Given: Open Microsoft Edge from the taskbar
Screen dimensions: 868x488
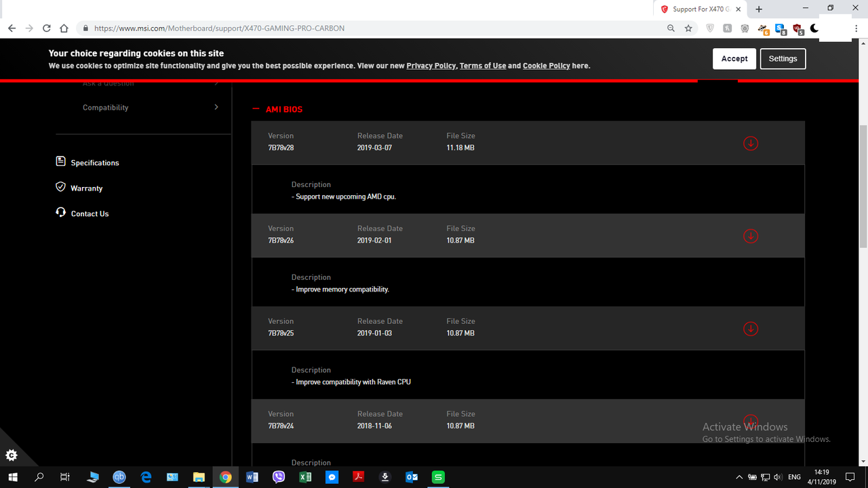Looking at the screenshot, I should (146, 477).
